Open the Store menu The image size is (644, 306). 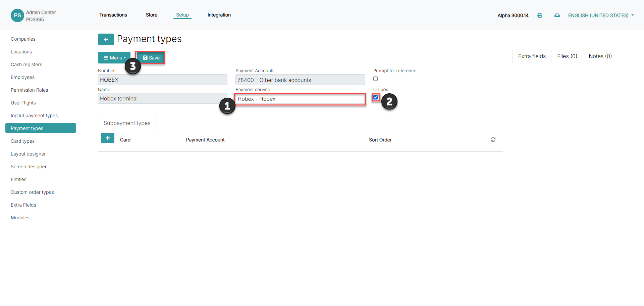pos(152,15)
